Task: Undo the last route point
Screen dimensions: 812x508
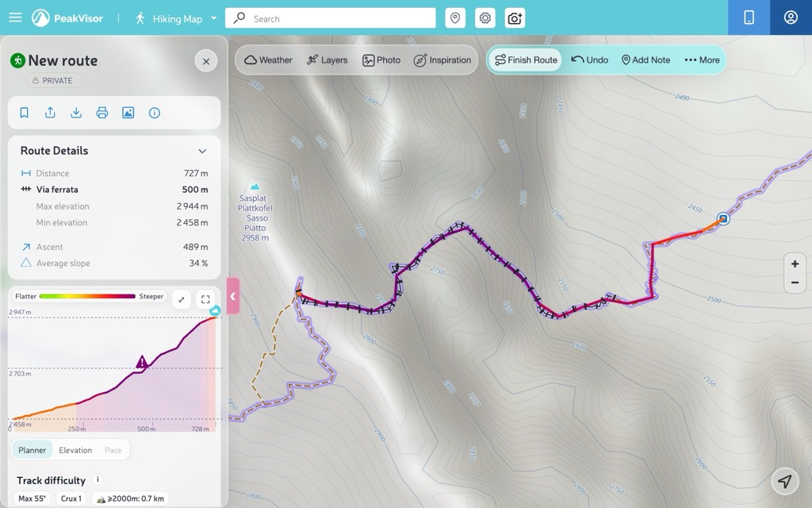Action: pyautogui.click(x=590, y=60)
